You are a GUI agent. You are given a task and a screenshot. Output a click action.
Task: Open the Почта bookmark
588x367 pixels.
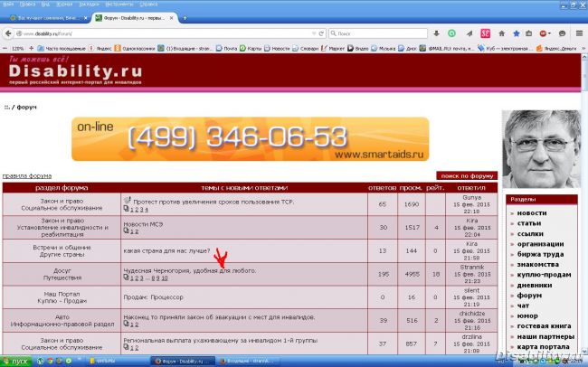226,48
